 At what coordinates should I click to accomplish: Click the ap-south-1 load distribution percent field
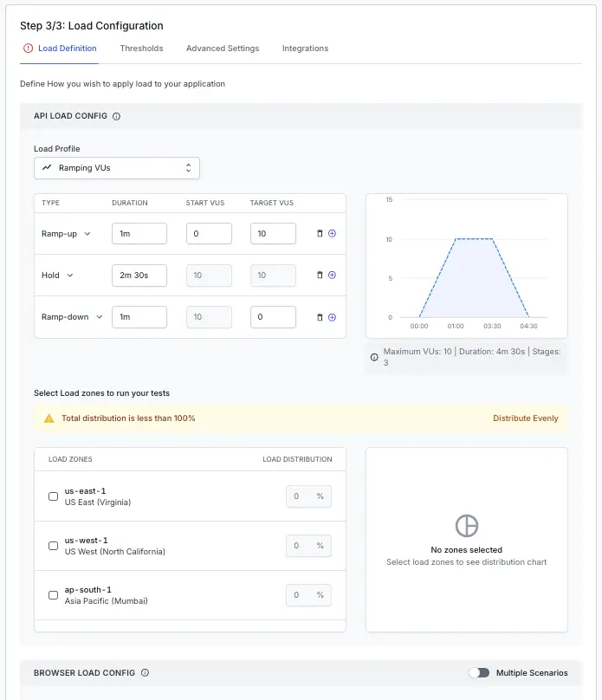pos(309,595)
